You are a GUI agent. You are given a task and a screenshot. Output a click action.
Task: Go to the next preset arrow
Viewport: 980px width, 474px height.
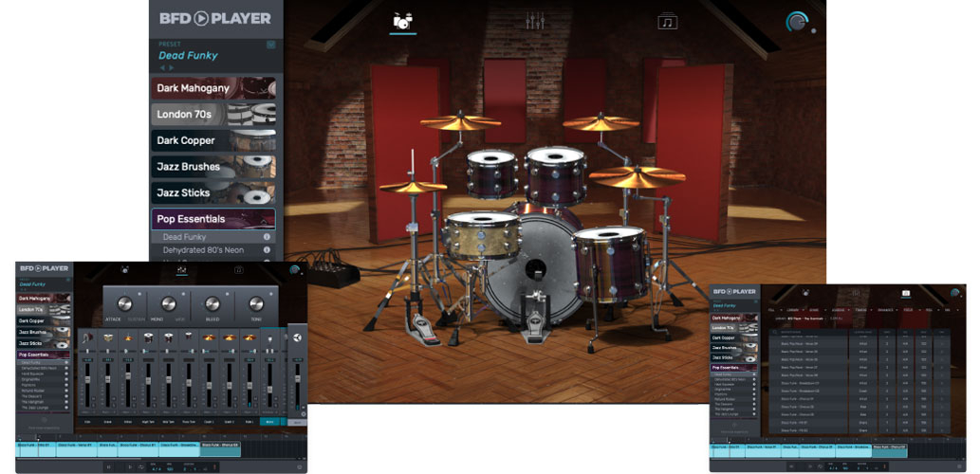tap(171, 68)
